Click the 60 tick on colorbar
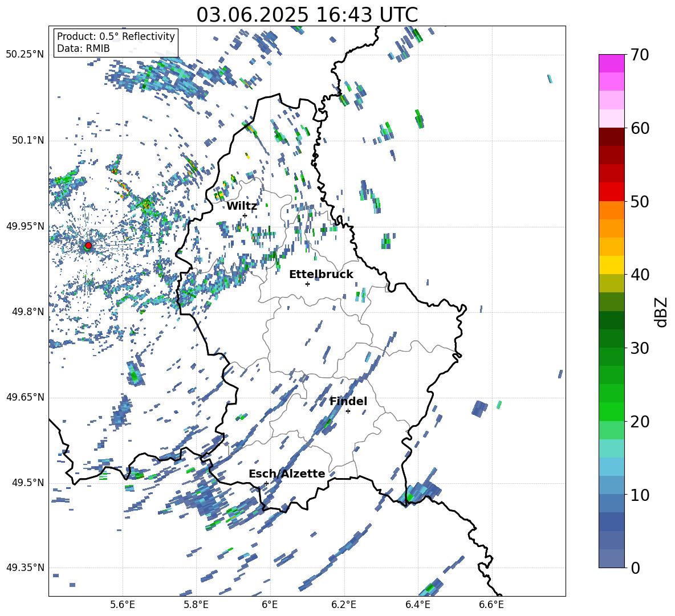This screenshot has height=616, width=675. [x=640, y=128]
